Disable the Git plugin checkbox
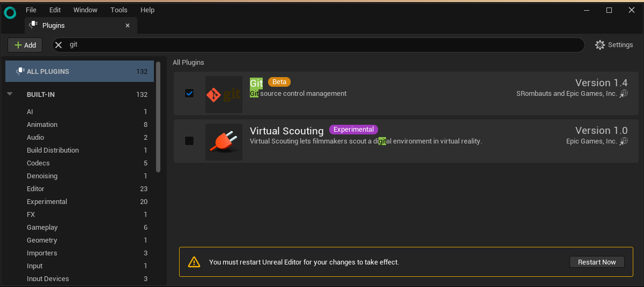This screenshot has height=287, width=644. (189, 93)
